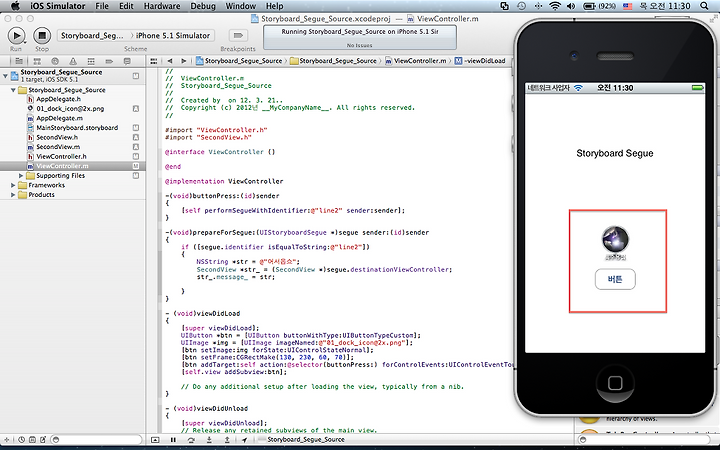Show the Log navigator
Image resolution: width=720 pixels, height=450 pixels.
tap(127, 61)
